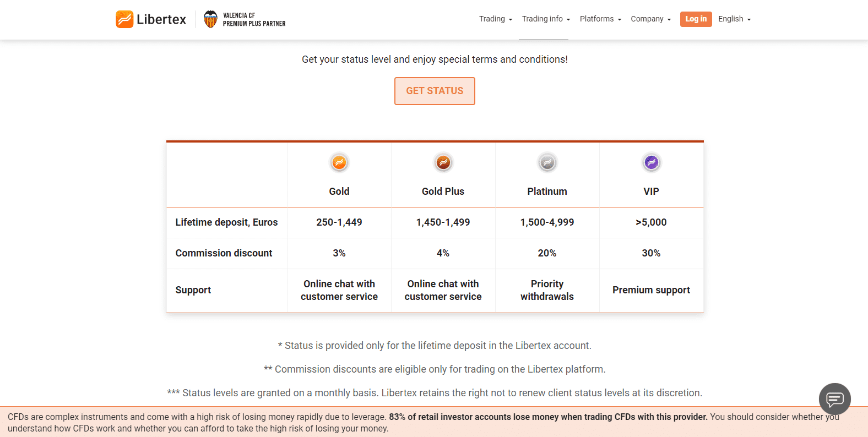Click the VIP column header label
This screenshot has height=437, width=868.
click(651, 191)
